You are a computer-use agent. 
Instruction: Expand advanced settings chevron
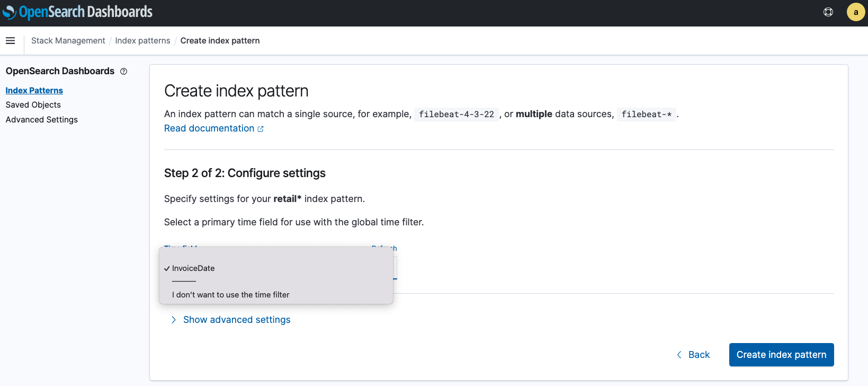(x=173, y=320)
